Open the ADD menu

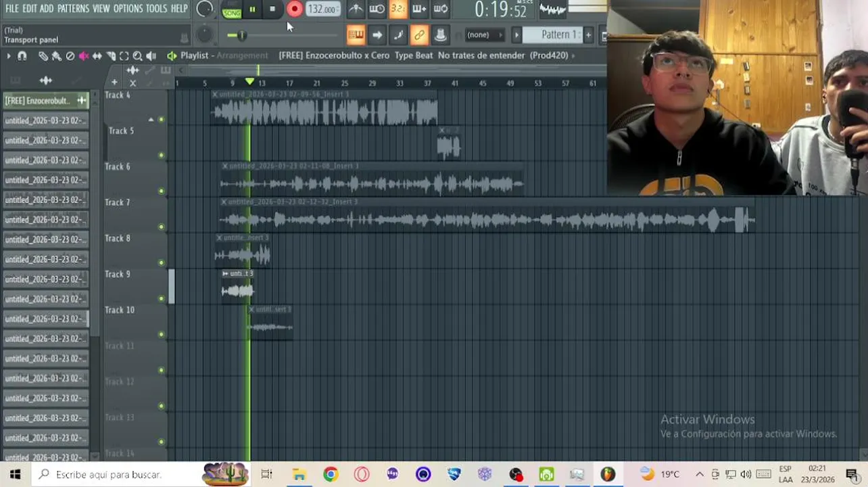47,8
